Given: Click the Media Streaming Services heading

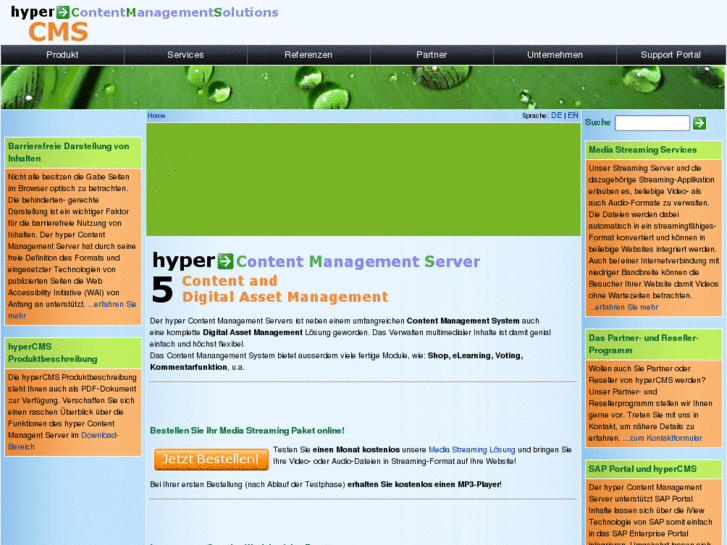Looking at the screenshot, I should point(642,150).
